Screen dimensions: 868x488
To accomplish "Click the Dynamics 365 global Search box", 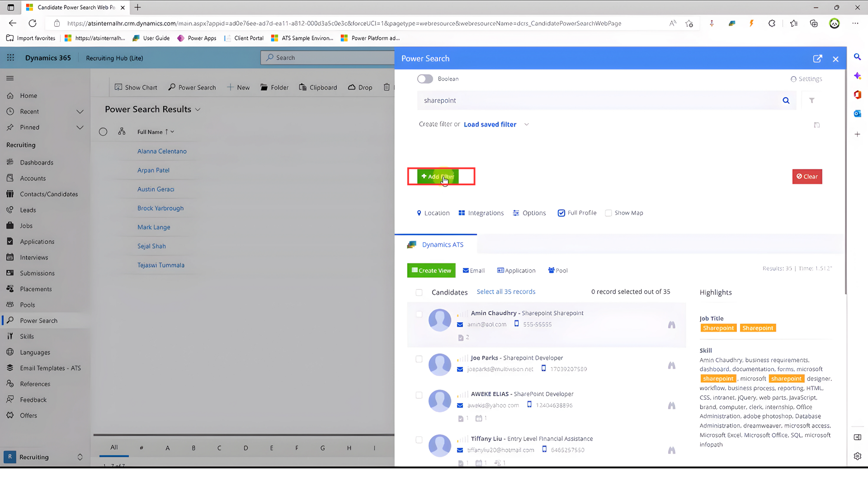I will coord(328,58).
